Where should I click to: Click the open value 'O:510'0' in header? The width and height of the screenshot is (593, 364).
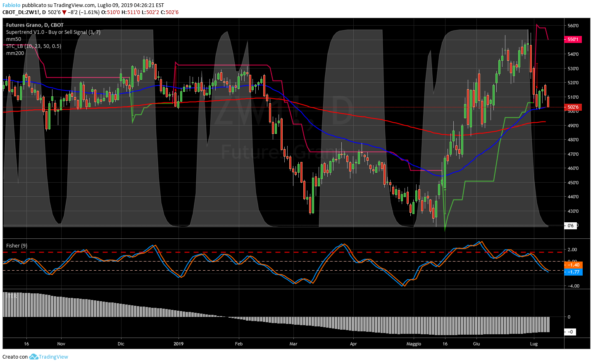(x=110, y=12)
